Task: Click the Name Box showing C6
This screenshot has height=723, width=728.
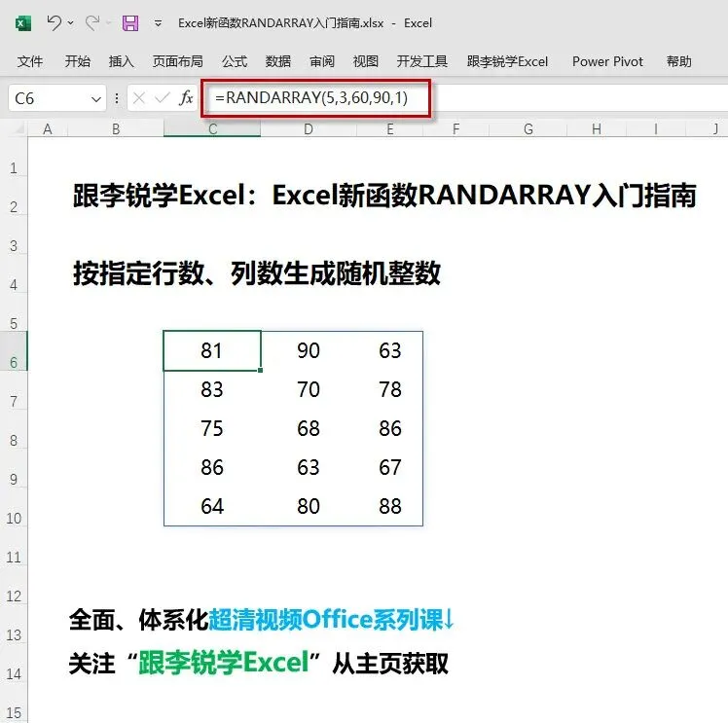Action: coord(49,98)
